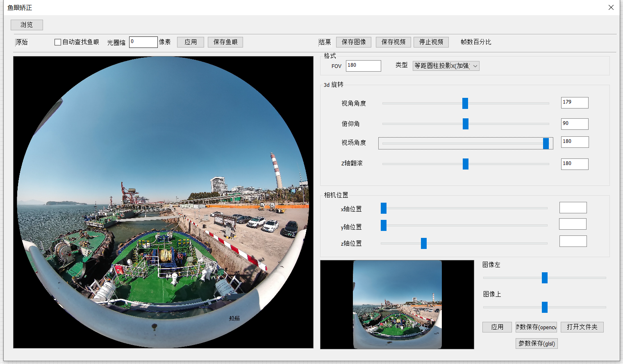Focus the z轴翻滚 value field showing 180
Screen dimensions: 623x364
click(575, 164)
